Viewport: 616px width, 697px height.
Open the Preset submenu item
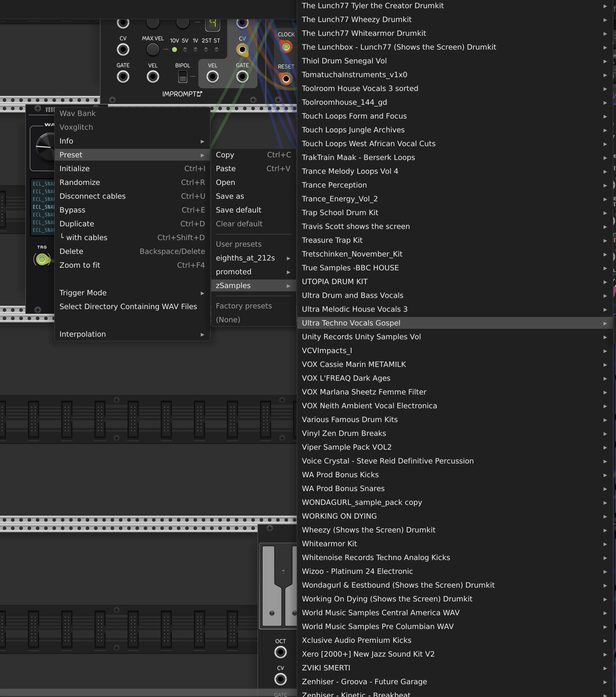click(x=132, y=155)
